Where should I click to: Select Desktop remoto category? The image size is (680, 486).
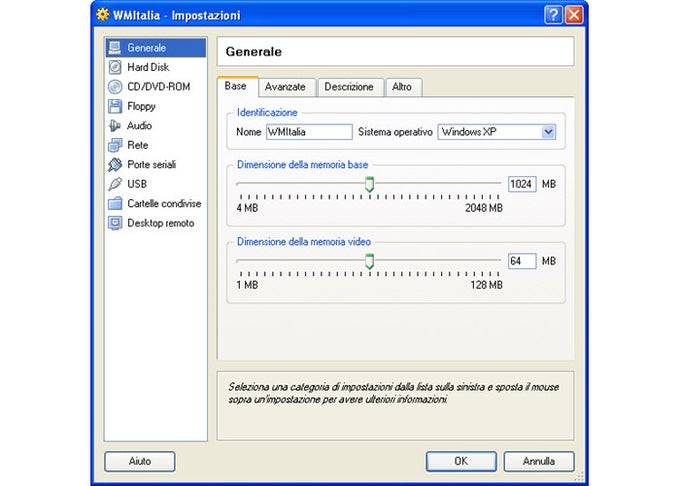(x=156, y=223)
